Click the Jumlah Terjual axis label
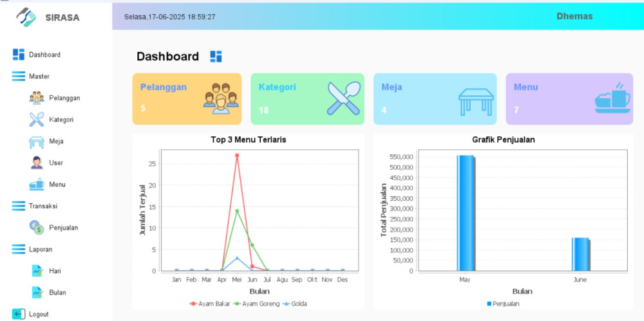 tap(142, 210)
